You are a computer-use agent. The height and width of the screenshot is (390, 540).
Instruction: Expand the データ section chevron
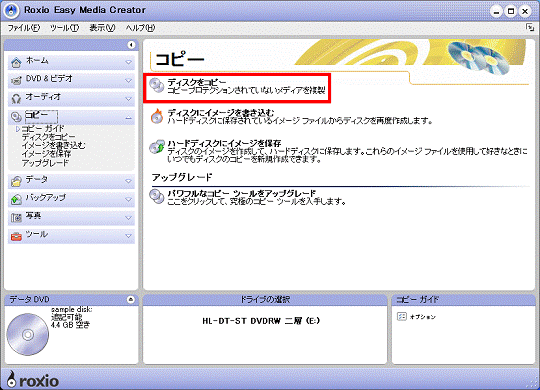click(x=128, y=181)
